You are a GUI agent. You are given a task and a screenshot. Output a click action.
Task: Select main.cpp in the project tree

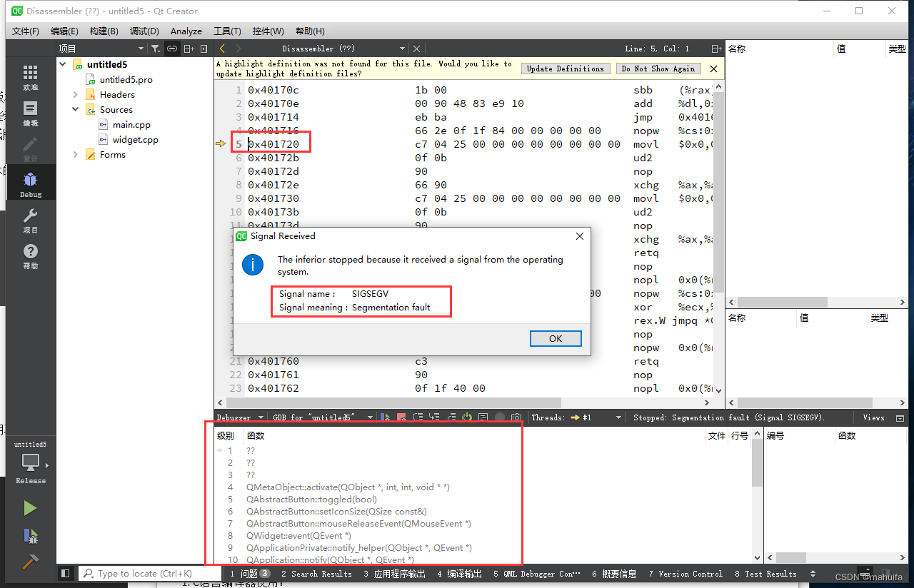click(132, 124)
